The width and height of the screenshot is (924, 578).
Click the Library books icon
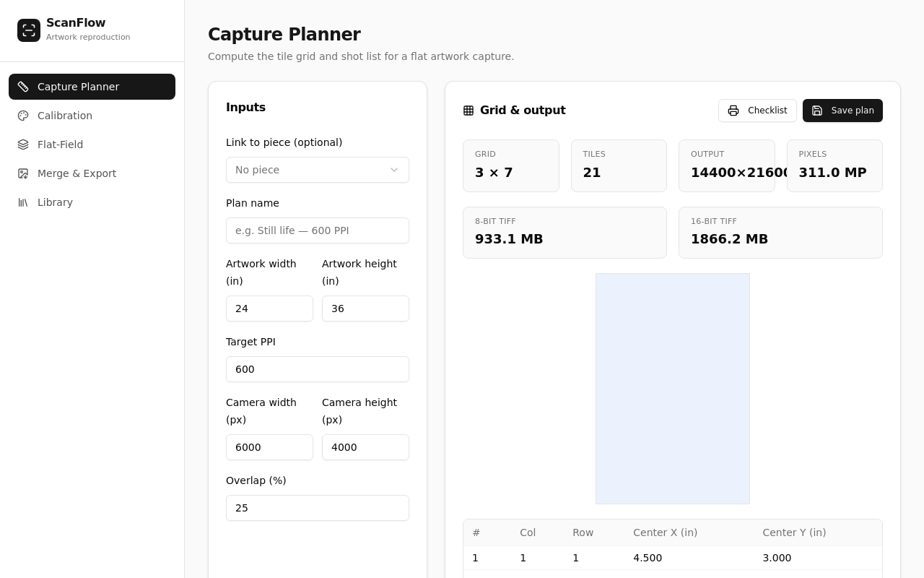coord(23,202)
